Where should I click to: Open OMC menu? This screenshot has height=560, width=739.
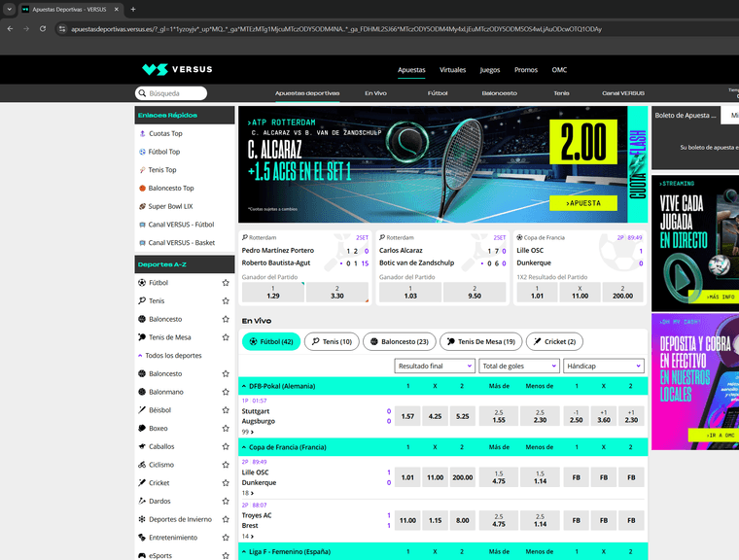click(559, 70)
